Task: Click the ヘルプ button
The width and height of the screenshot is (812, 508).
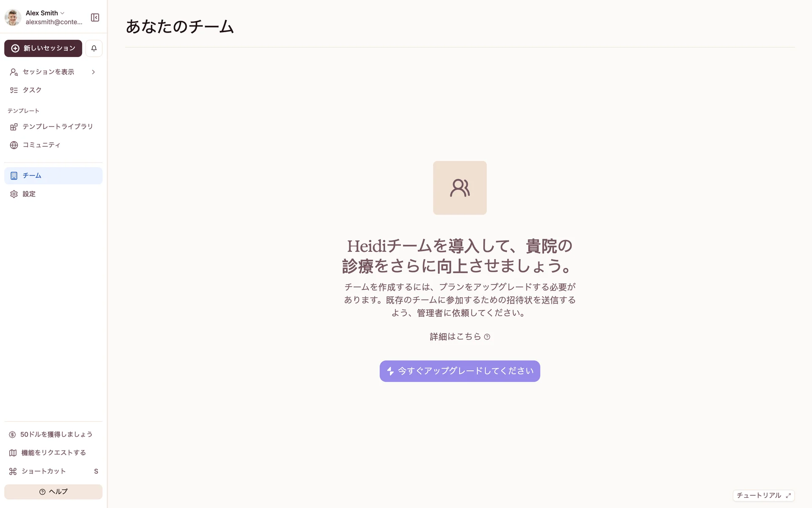Action: [x=53, y=491]
